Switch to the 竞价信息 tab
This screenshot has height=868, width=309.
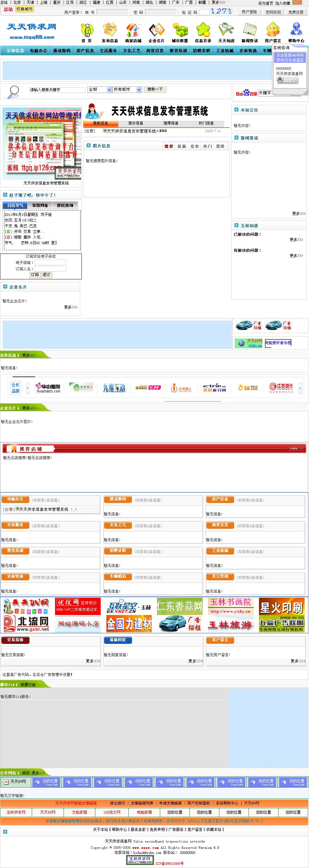pyautogui.click(x=136, y=123)
